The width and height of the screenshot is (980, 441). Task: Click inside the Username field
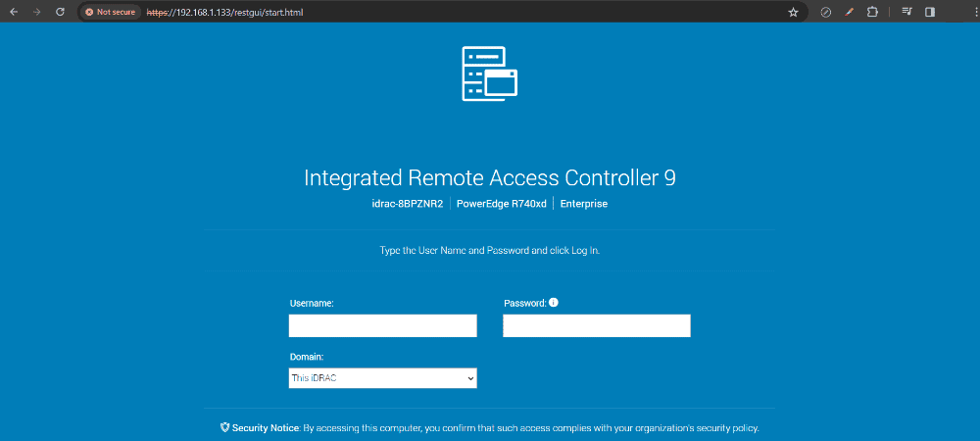pos(382,325)
